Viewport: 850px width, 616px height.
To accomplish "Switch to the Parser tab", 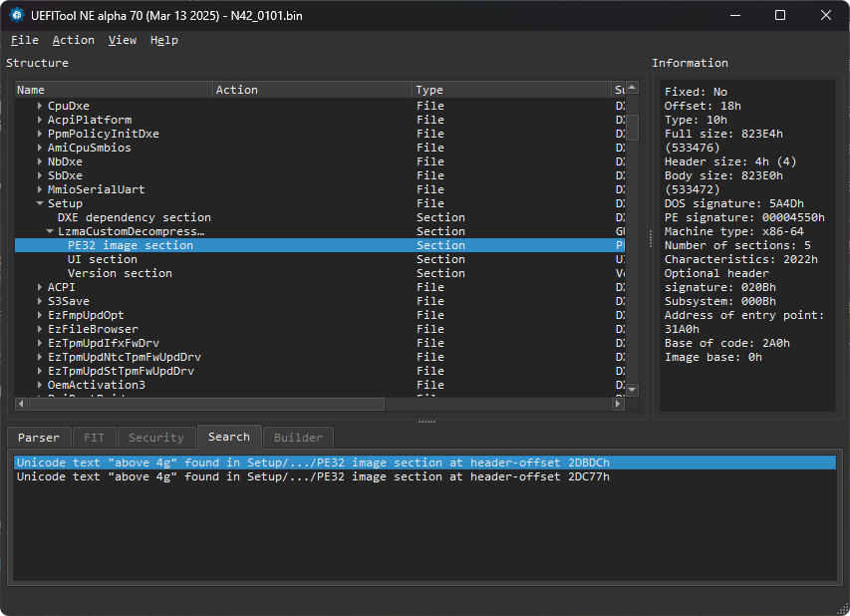I will tap(39, 438).
